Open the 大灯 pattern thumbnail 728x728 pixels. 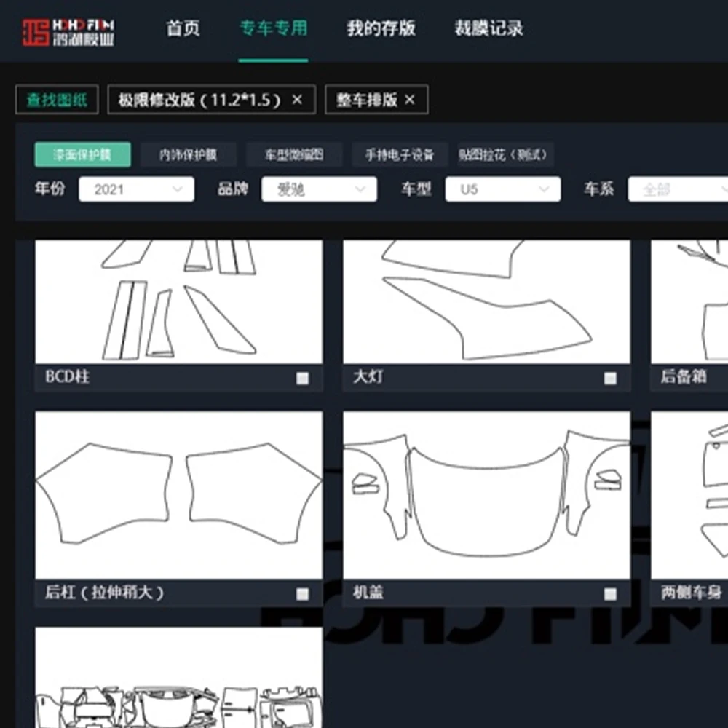tap(486, 301)
